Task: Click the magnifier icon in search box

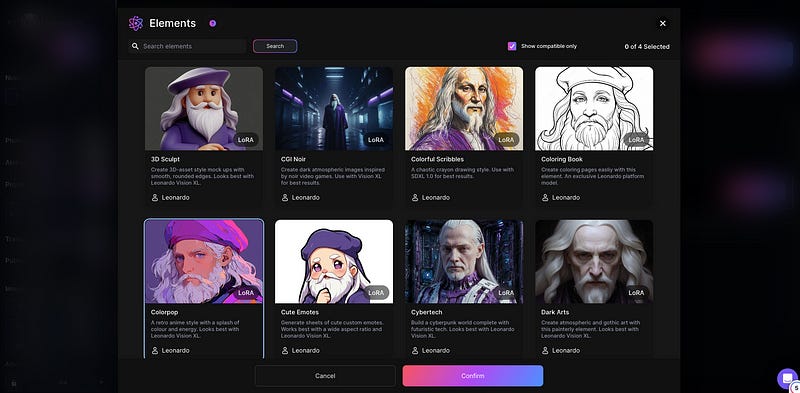Action: [x=135, y=46]
